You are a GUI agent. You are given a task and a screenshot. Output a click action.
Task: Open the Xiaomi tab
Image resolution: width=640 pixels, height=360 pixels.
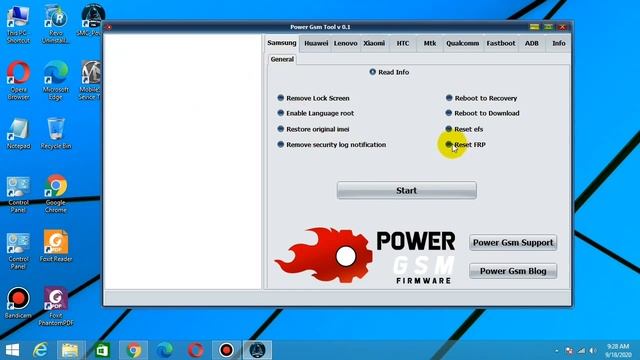point(374,43)
